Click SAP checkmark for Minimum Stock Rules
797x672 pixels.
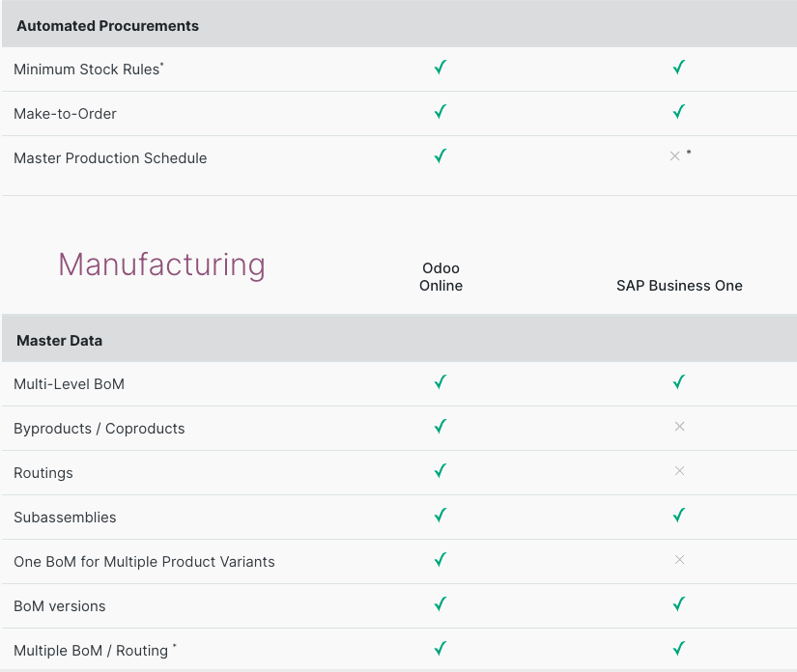[679, 68]
